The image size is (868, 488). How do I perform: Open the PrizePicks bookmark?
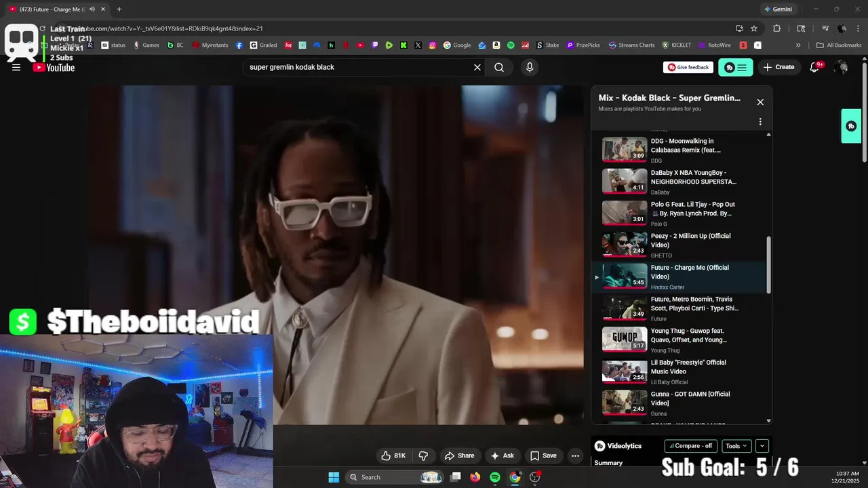click(583, 45)
